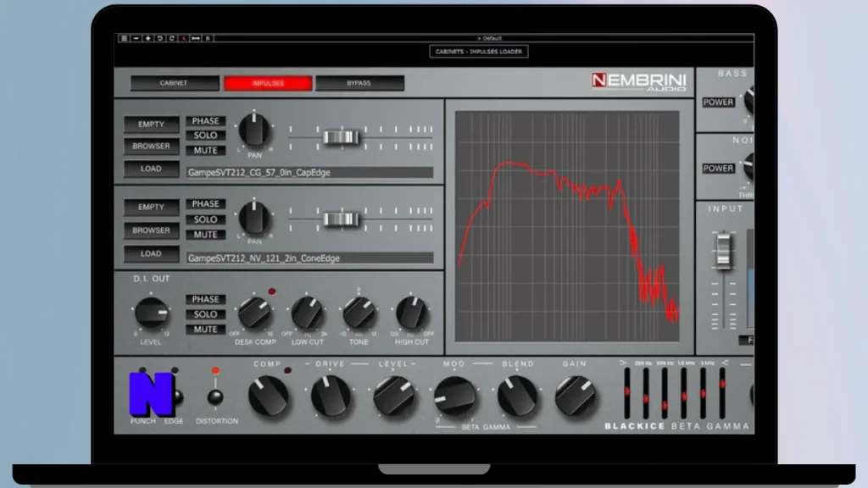Mute the second impulse slot
The width and height of the screenshot is (868, 488).
coord(205,235)
